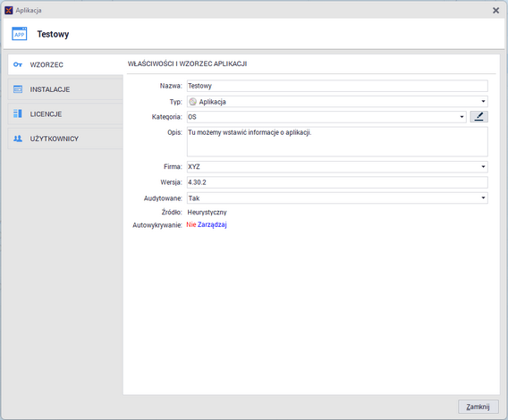Click inside the Opis description box
Screen dimensions: 508x420
pyautogui.click(x=337, y=142)
